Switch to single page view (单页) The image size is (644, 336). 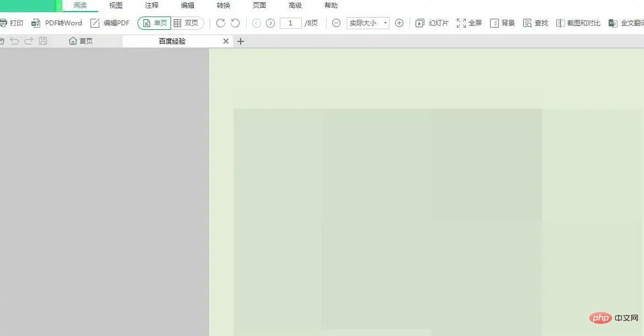point(155,23)
